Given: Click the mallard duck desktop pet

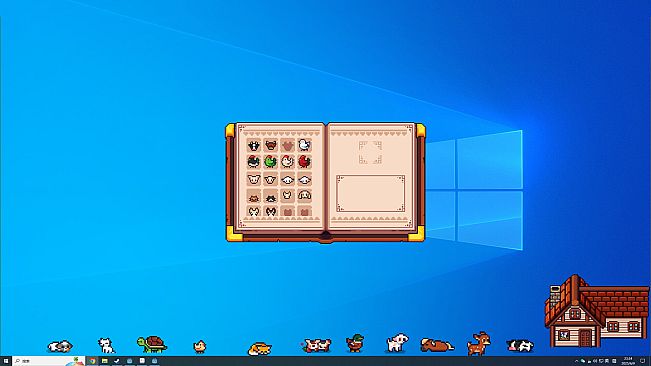Looking at the screenshot, I should pos(355,344).
